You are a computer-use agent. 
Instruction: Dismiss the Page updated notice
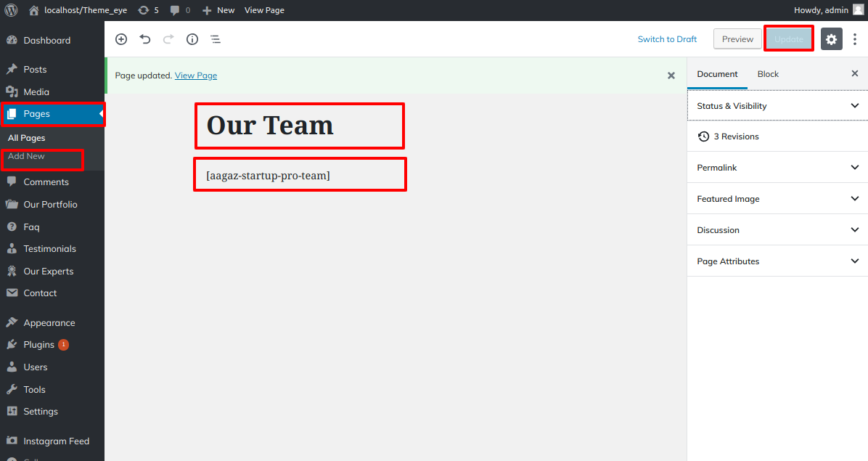(671, 76)
